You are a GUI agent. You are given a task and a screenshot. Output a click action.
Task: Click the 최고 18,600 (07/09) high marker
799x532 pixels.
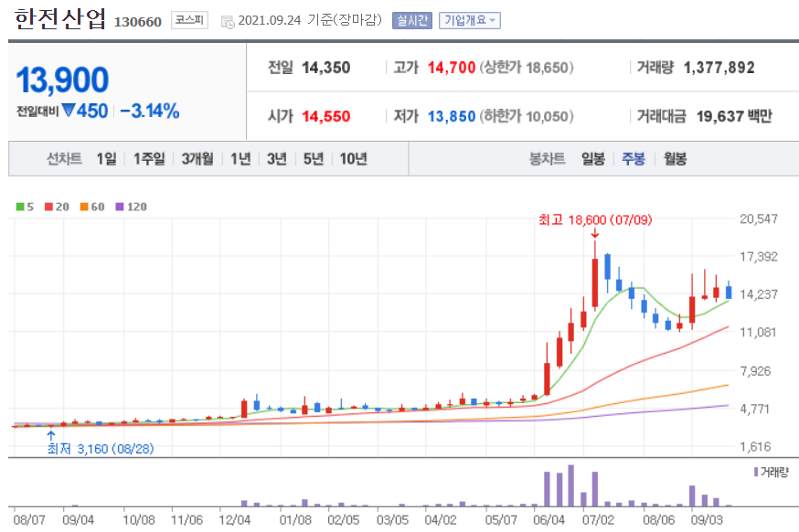pyautogui.click(x=595, y=219)
